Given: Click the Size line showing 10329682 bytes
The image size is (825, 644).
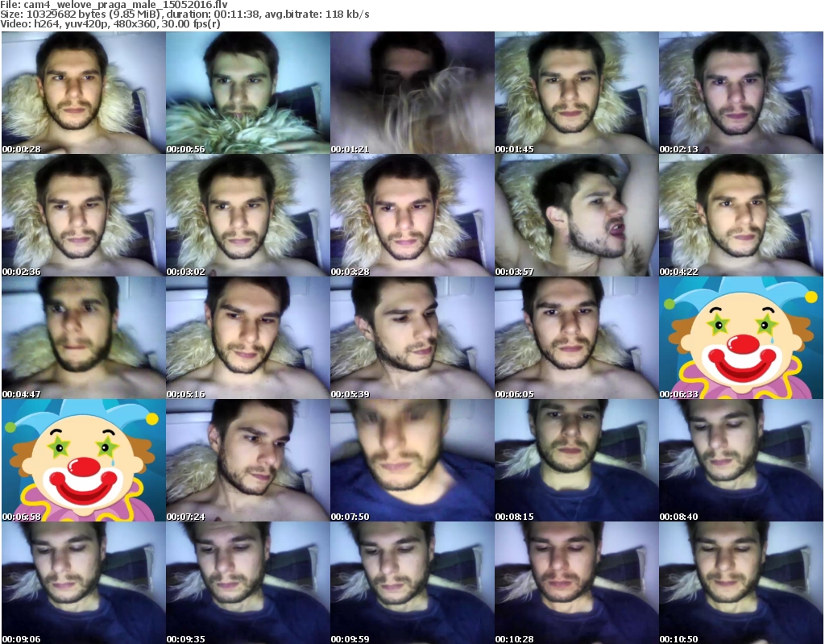Looking at the screenshot, I should point(184,15).
